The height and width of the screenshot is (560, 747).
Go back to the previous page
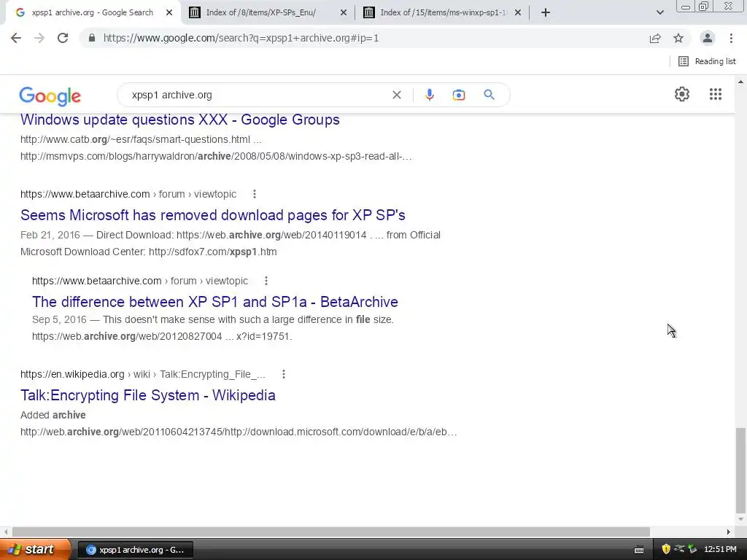[x=16, y=38]
